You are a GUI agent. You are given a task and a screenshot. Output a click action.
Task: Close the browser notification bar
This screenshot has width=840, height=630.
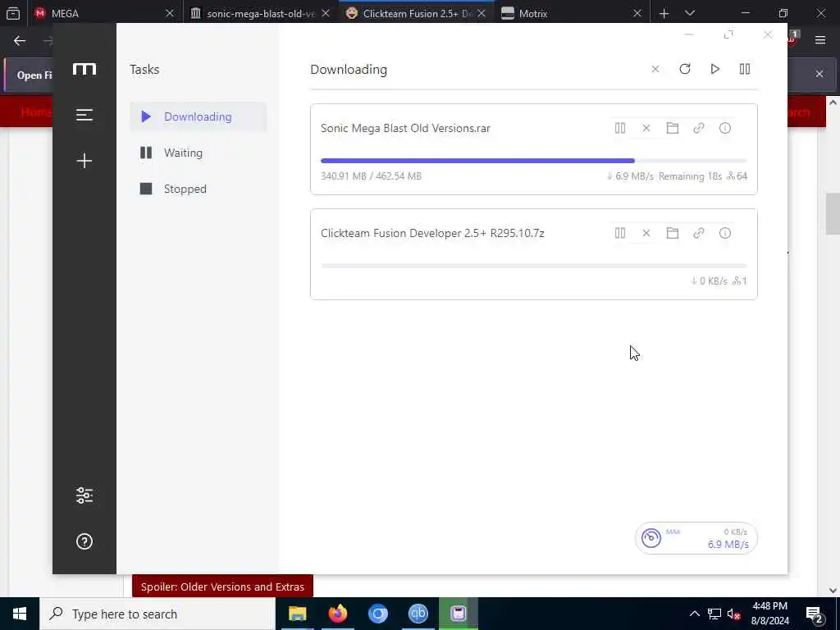click(x=819, y=74)
